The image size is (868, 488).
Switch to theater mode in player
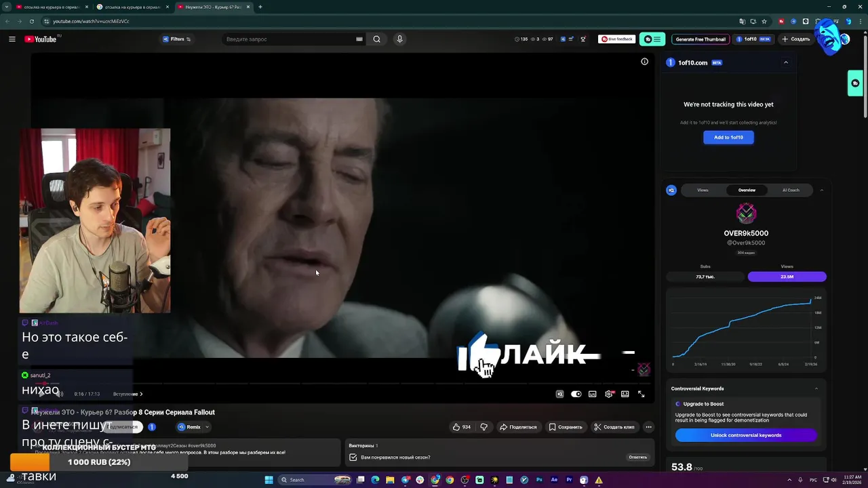pyautogui.click(x=625, y=394)
